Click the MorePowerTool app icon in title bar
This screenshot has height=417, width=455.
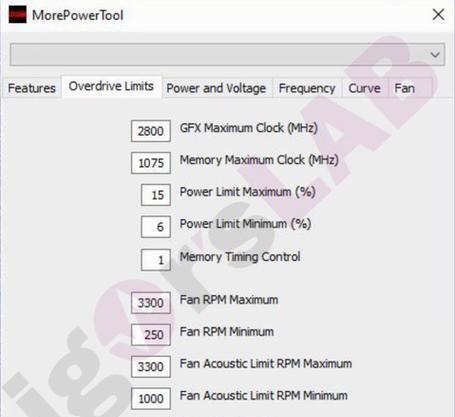click(x=17, y=15)
